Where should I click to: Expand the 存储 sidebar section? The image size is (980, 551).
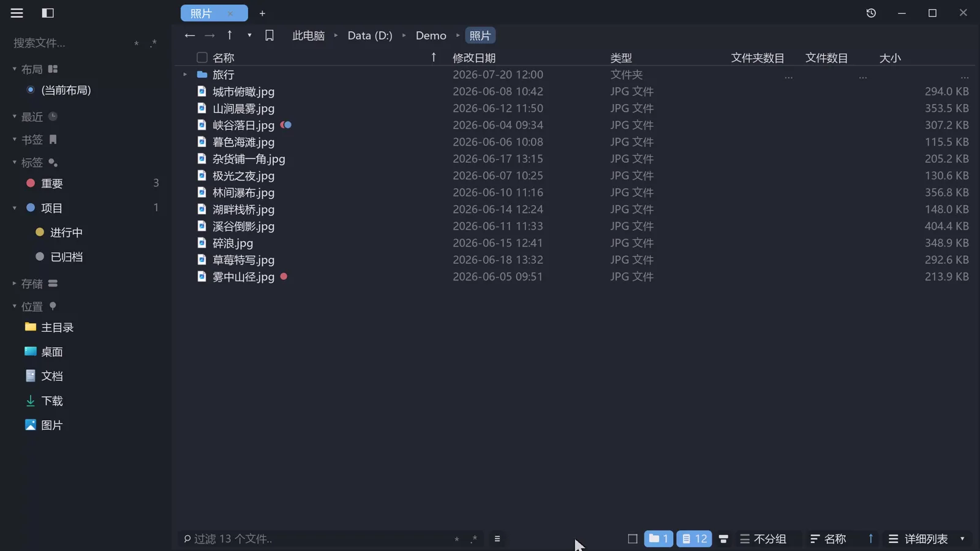[14, 284]
